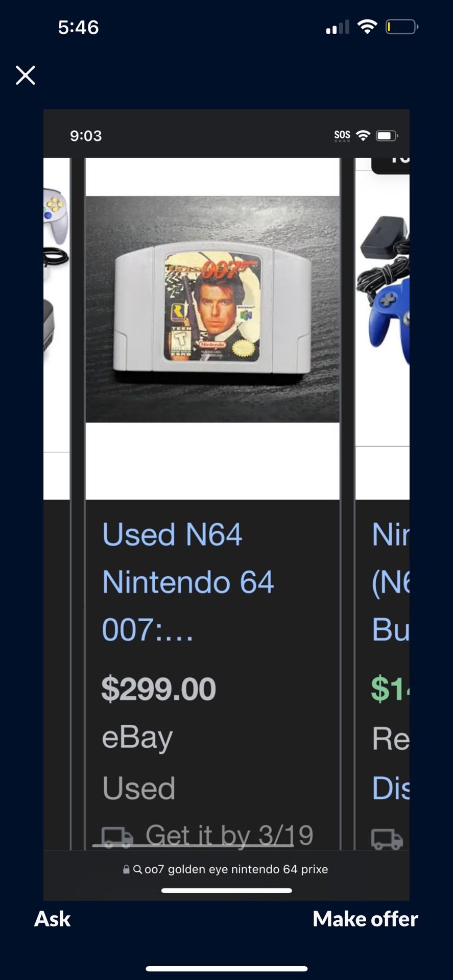Tap the cellular signal bars icon
This screenshot has height=980, width=453.
[338, 27]
